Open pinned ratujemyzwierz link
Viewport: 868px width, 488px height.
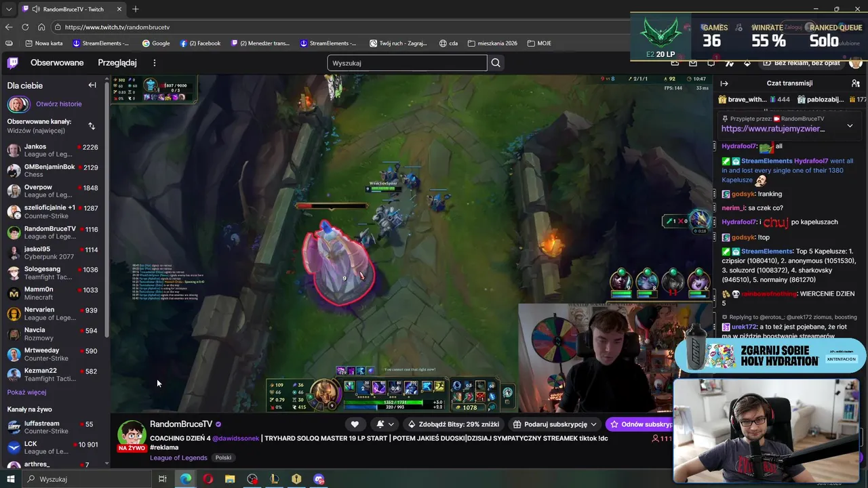[773, 129]
